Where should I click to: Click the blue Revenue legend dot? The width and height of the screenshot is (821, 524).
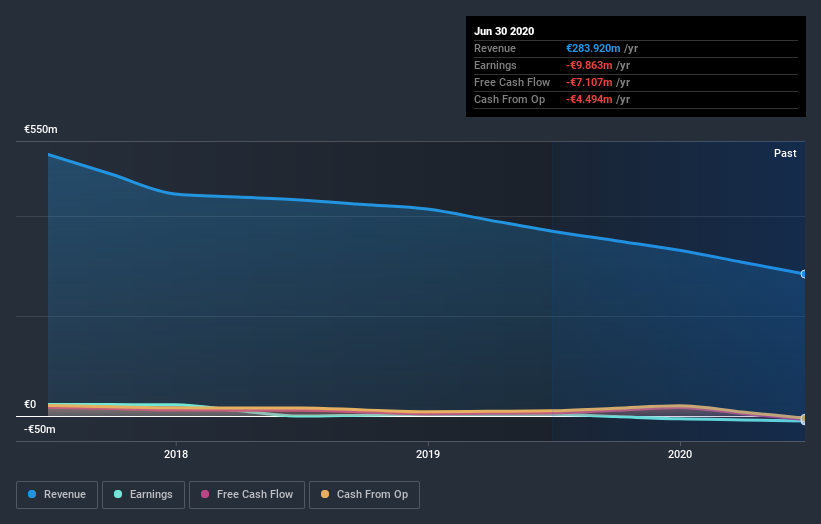pyautogui.click(x=32, y=494)
